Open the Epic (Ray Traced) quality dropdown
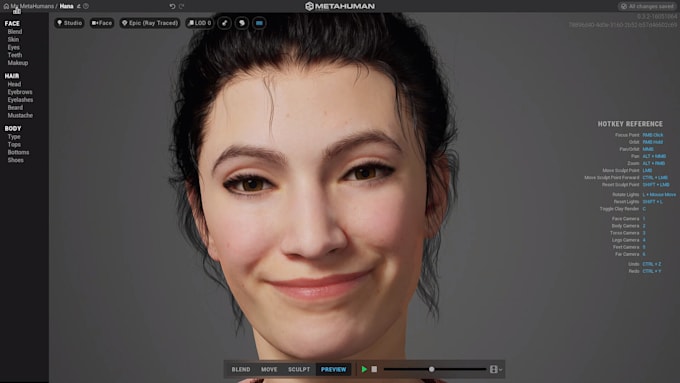This screenshot has width=680, height=383. click(150, 23)
